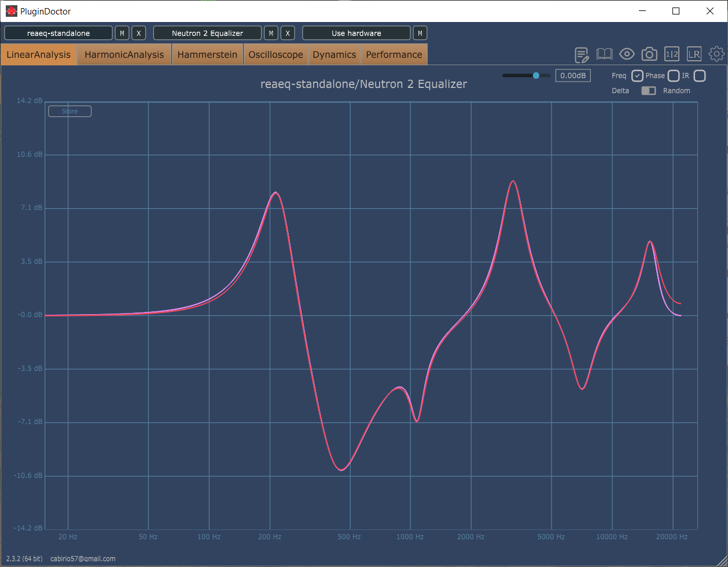
Task: Maximize the PluginDoctor window
Action: point(676,11)
